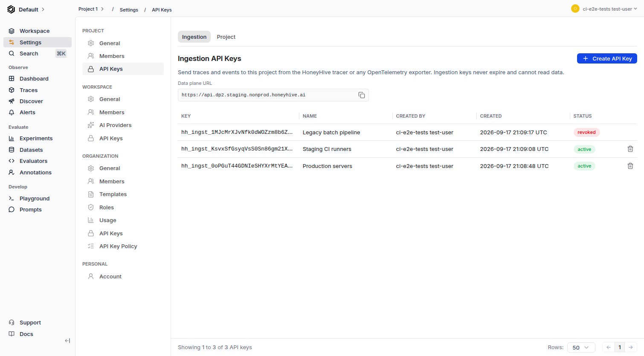
Task: Click the Docs book icon
Action: (12, 334)
